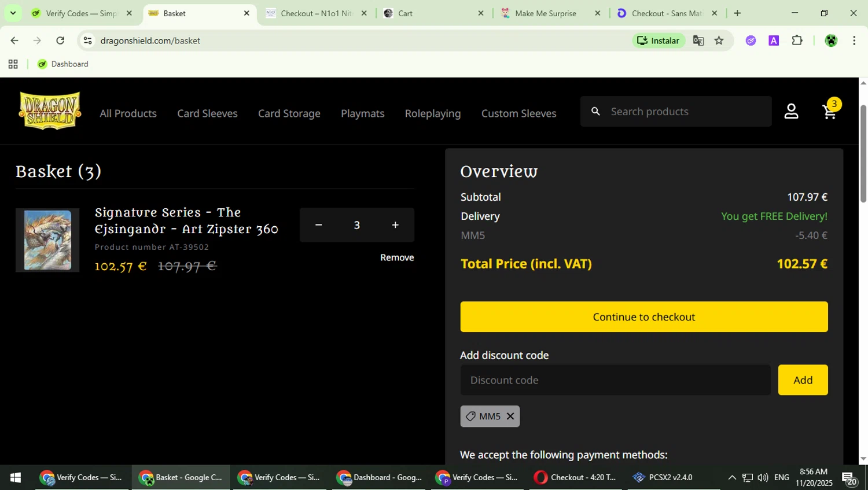Open Signature Series product title link

(186, 220)
